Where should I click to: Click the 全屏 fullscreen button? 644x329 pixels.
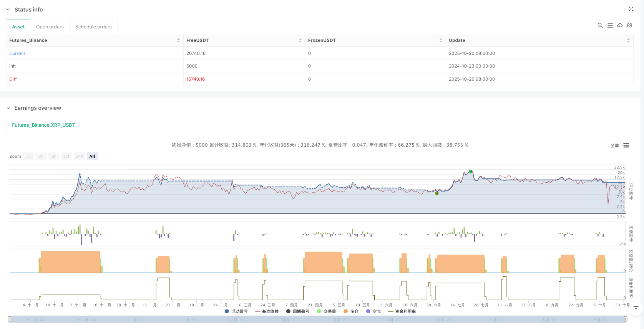[x=614, y=145]
